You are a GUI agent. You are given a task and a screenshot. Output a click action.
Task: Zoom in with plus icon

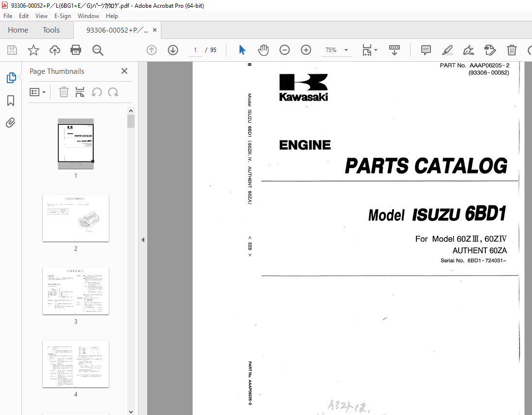[306, 50]
